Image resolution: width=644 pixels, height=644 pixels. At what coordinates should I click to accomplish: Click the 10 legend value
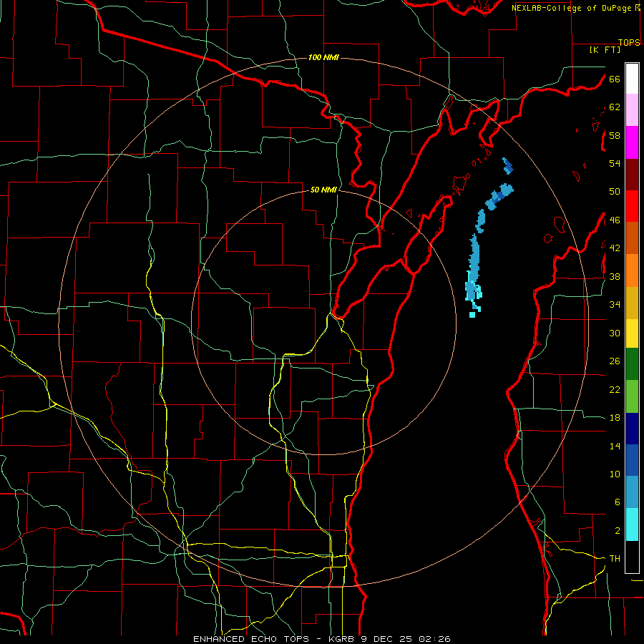click(615, 474)
